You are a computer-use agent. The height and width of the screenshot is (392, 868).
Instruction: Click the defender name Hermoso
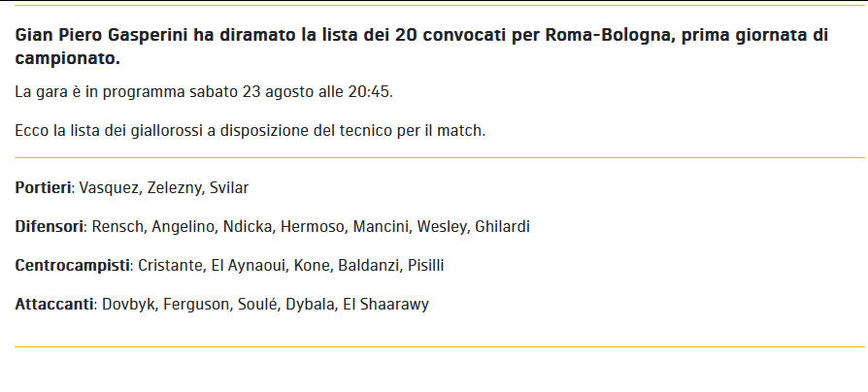click(313, 227)
